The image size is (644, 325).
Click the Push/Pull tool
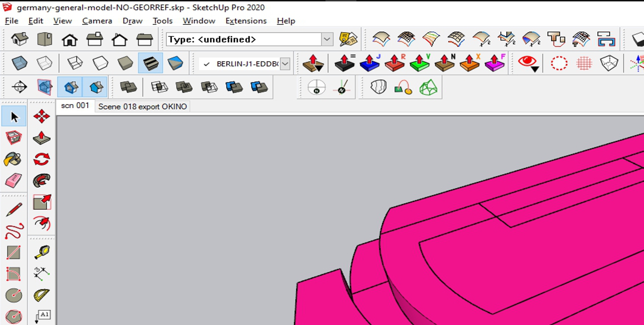point(42,138)
